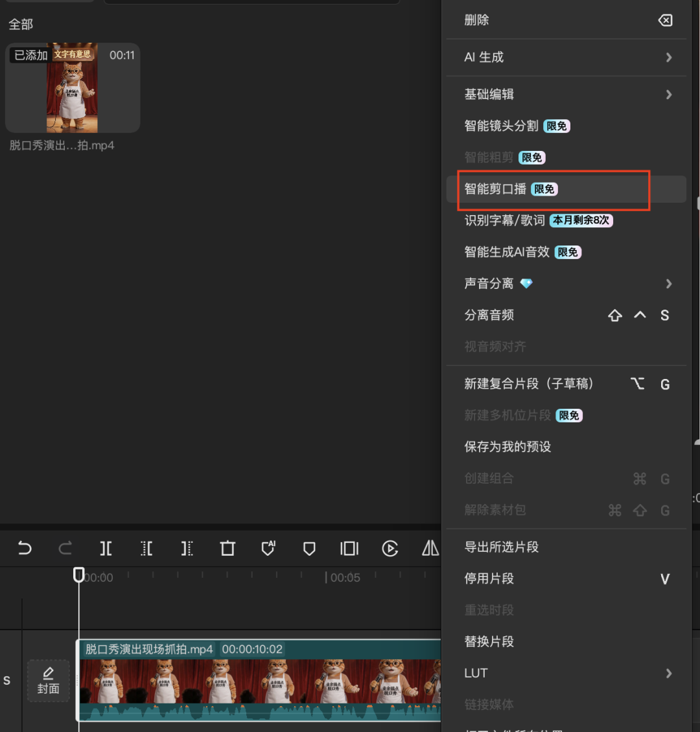Click the 本月剩余8次 badge
The width and height of the screenshot is (700, 732).
tap(581, 220)
